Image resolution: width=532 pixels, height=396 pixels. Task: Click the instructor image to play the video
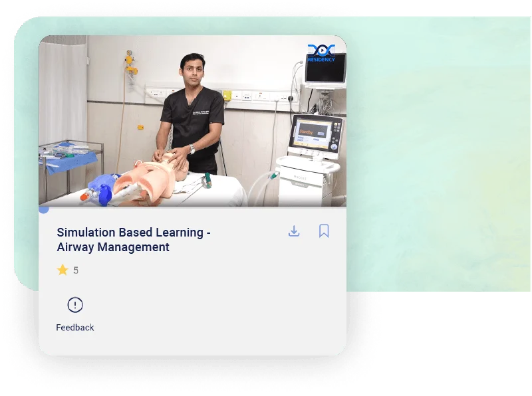(x=193, y=113)
